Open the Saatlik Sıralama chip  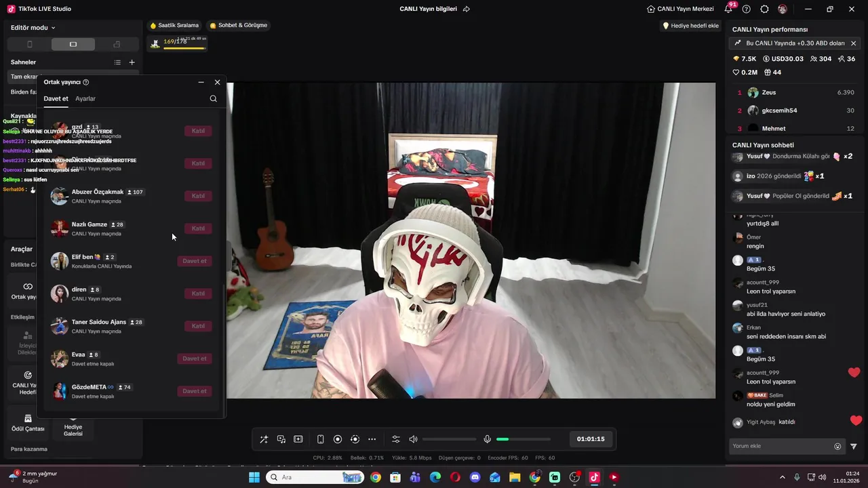(174, 25)
